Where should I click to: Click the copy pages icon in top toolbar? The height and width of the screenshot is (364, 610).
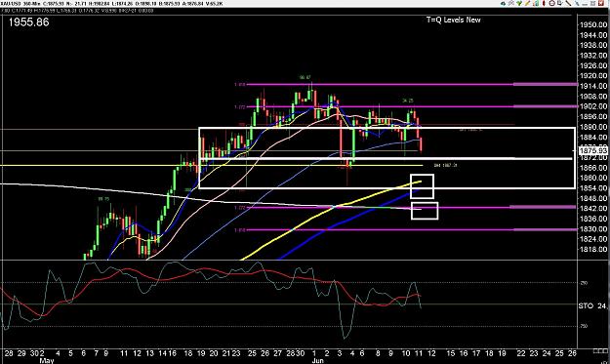click(x=560, y=3)
